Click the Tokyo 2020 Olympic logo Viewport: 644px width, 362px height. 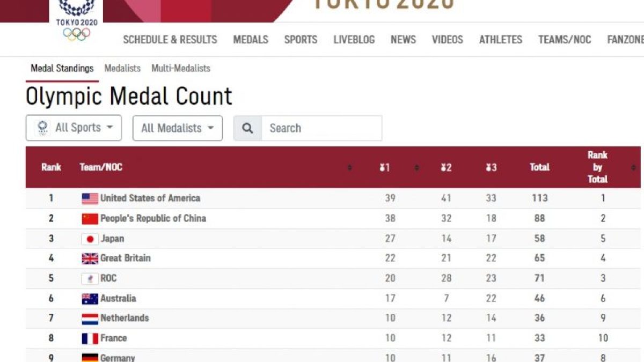[77, 21]
